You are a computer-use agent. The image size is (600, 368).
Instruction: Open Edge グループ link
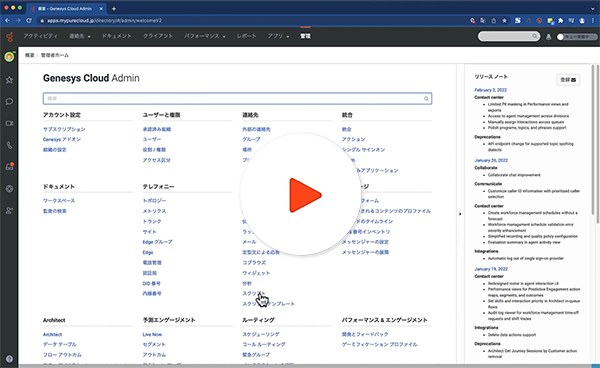[157, 242]
